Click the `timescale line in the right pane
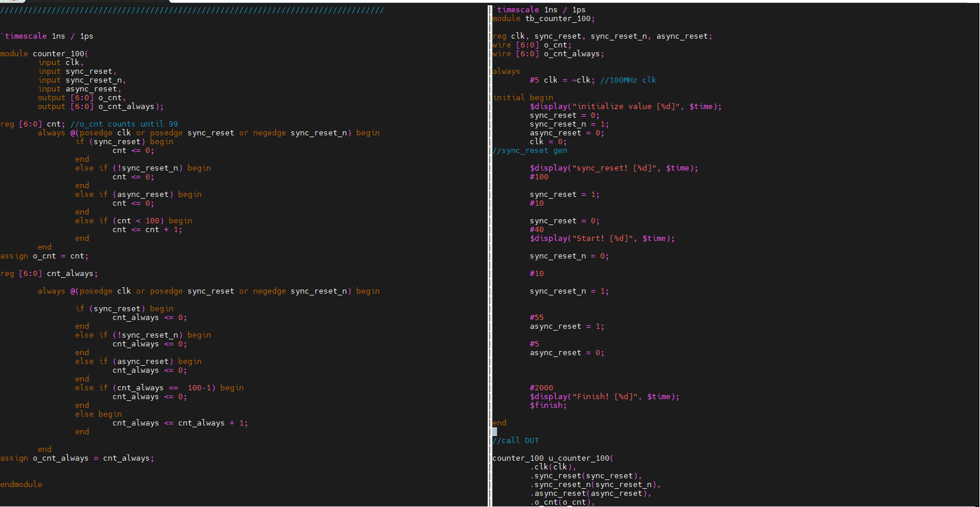The width and height of the screenshot is (980, 507). coord(539,10)
